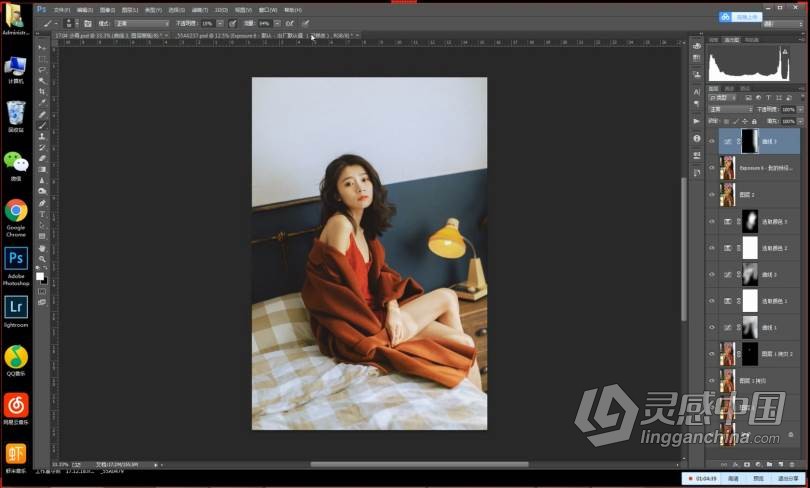Toggle lock all on layer
This screenshot has width=810, height=488.
754,121
